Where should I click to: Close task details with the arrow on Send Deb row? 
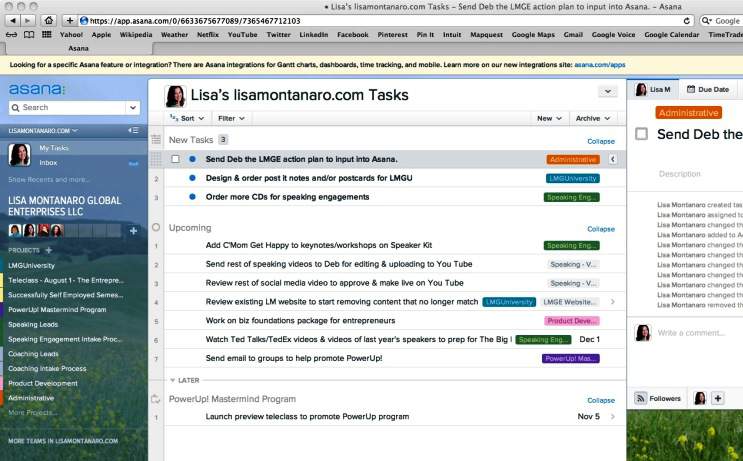(612, 159)
